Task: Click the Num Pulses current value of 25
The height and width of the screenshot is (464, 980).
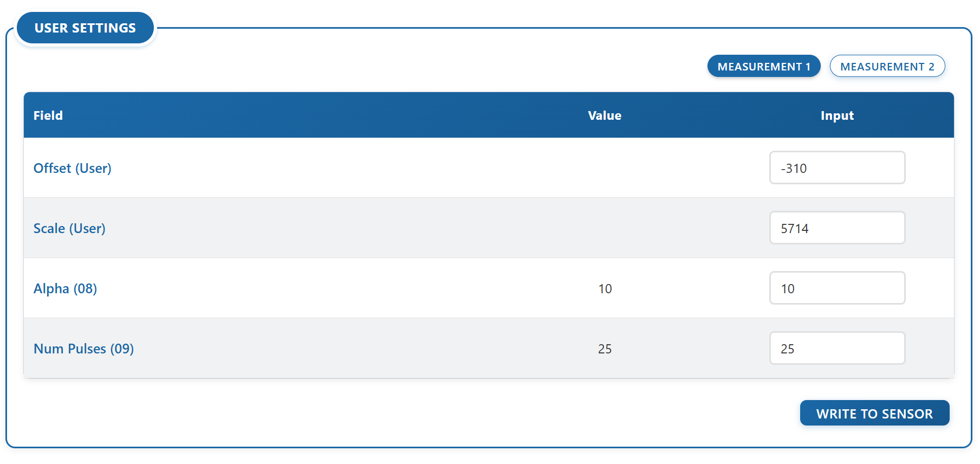Action: [x=605, y=349]
